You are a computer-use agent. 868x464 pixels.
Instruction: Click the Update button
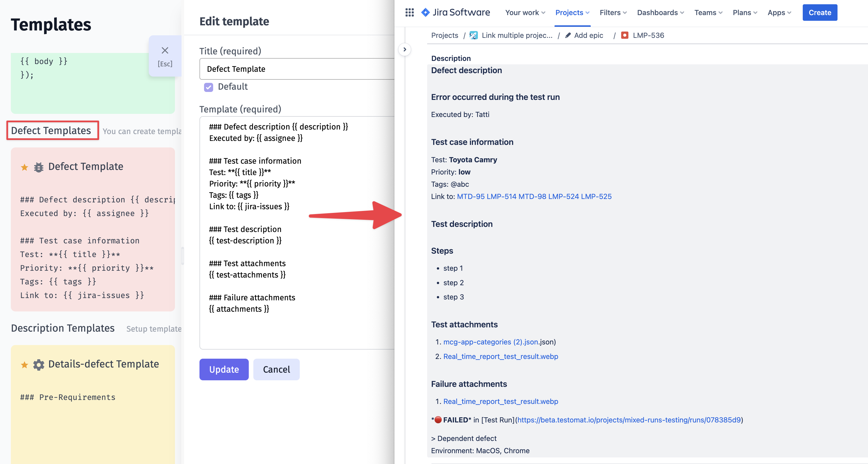pos(224,369)
